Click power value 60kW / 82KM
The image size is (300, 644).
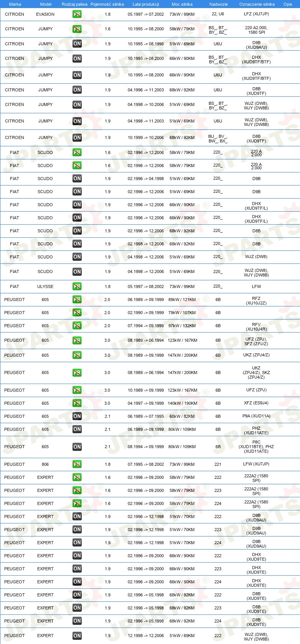182,416
